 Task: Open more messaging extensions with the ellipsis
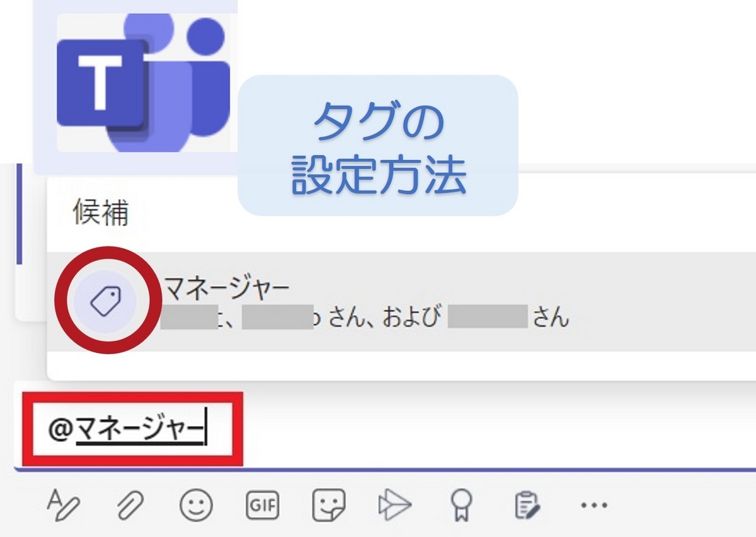point(593,504)
